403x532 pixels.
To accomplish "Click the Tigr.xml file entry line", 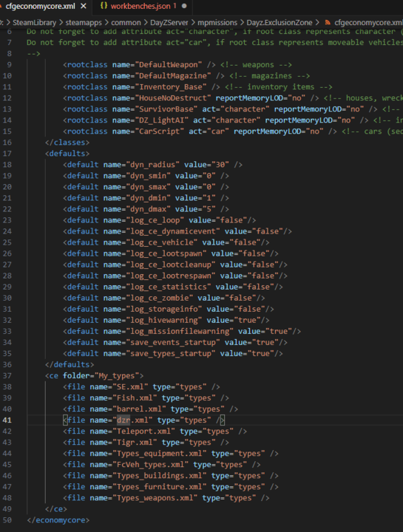I will [146, 443].
